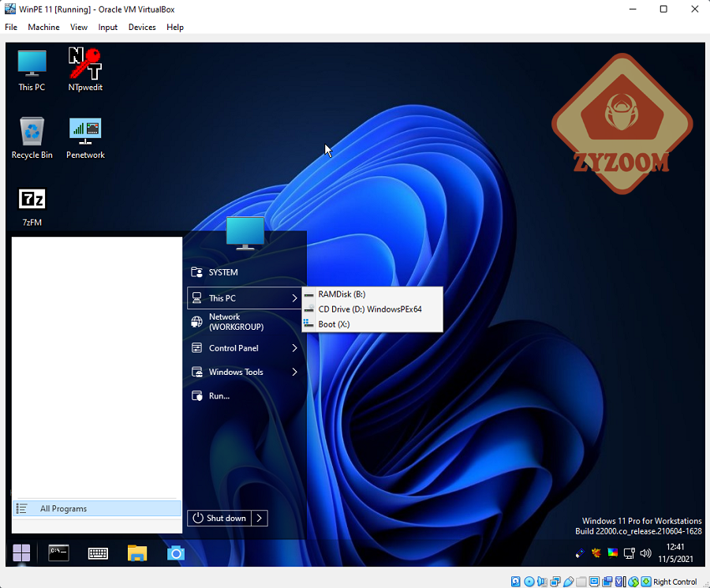Screen dimensions: 710x588
Task: Click the VirtualBox audio indicator
Action: pos(542,582)
